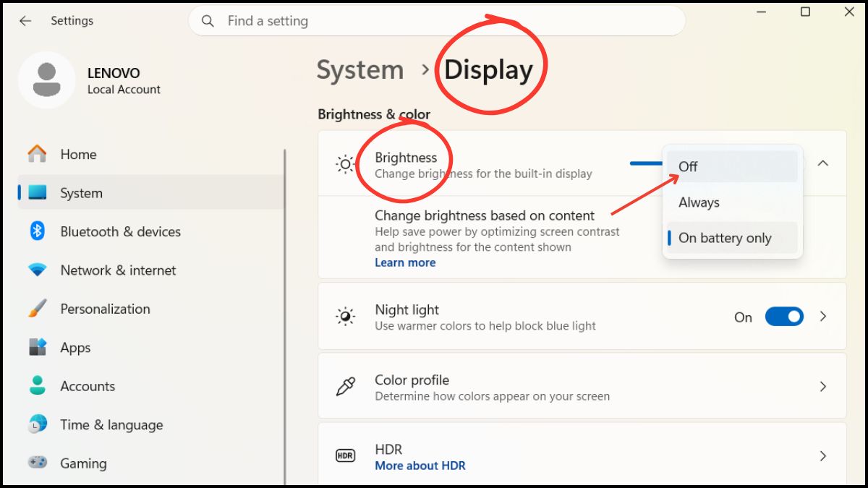Click the Color profile row

[x=582, y=387]
